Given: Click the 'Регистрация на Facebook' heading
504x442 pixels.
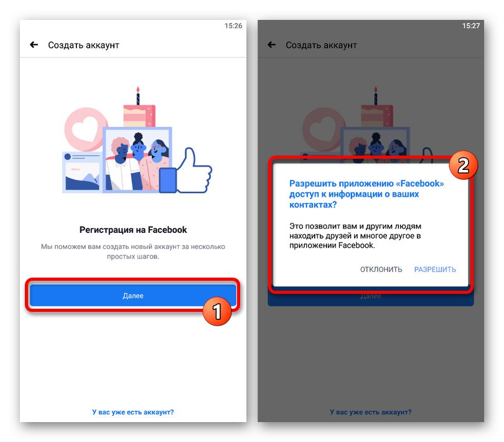Looking at the screenshot, I should tap(133, 230).
